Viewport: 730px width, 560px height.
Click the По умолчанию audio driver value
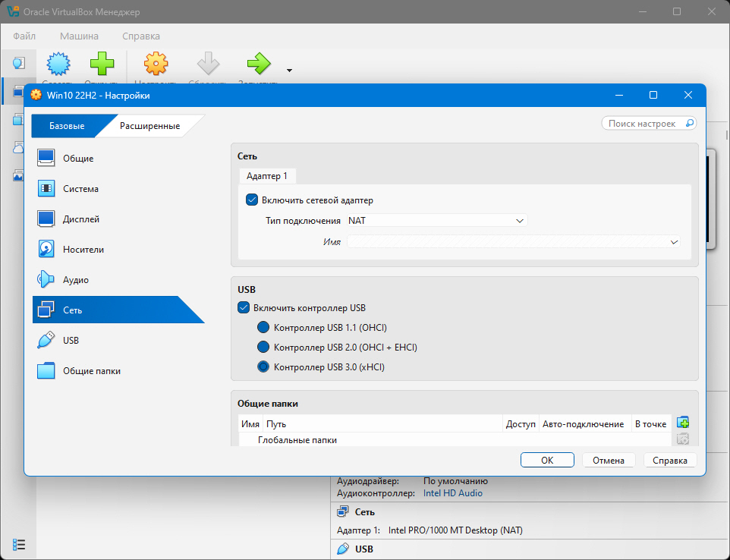click(x=455, y=481)
